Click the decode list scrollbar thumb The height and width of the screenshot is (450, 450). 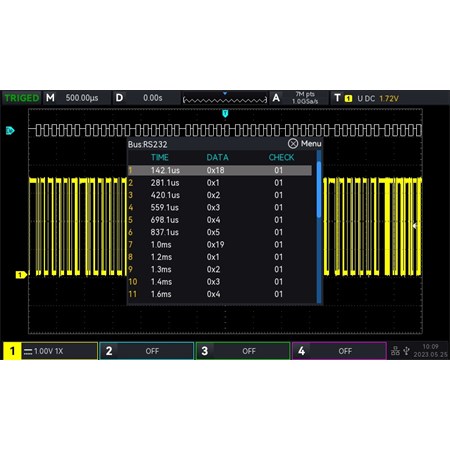point(319,189)
